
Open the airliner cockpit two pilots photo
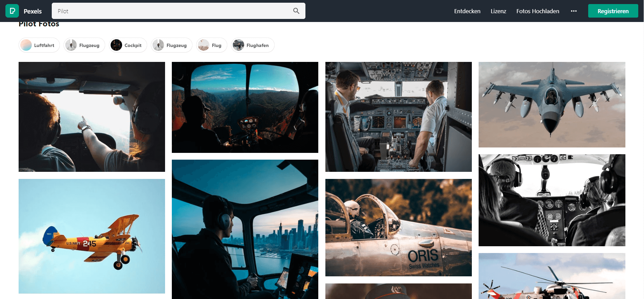(398, 117)
